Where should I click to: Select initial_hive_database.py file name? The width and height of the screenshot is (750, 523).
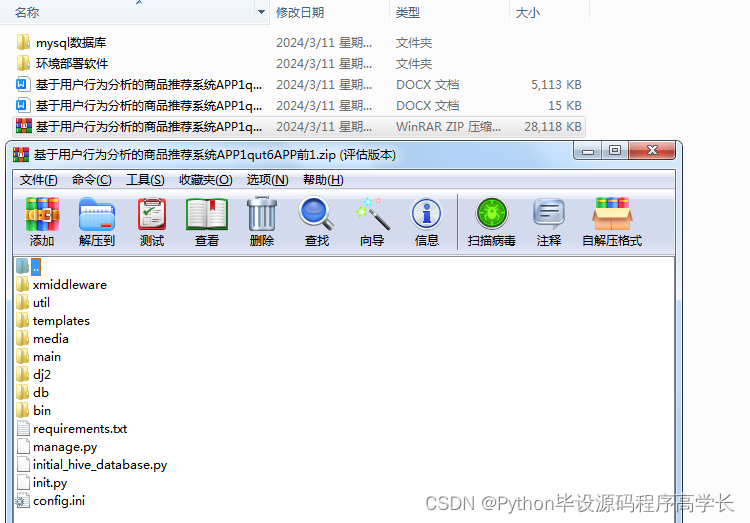click(x=100, y=465)
